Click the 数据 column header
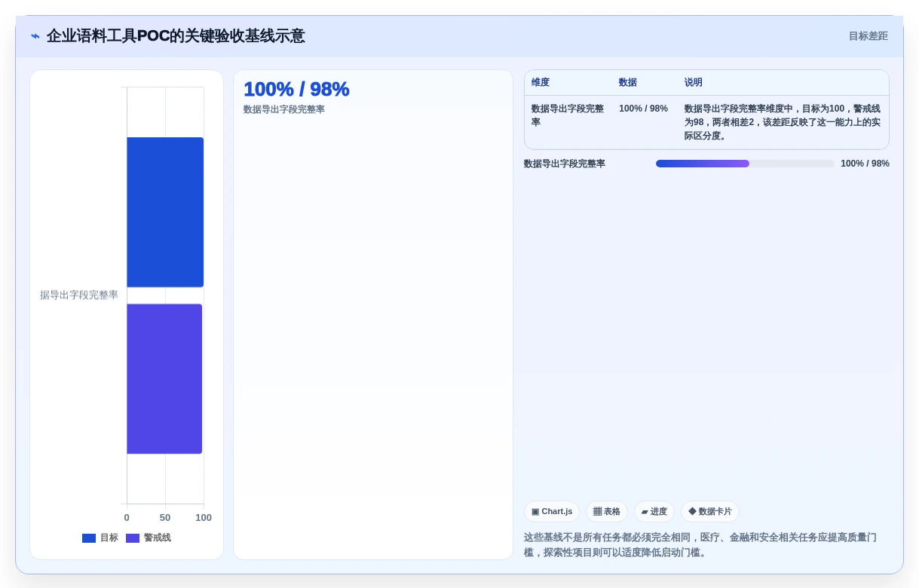 point(628,82)
